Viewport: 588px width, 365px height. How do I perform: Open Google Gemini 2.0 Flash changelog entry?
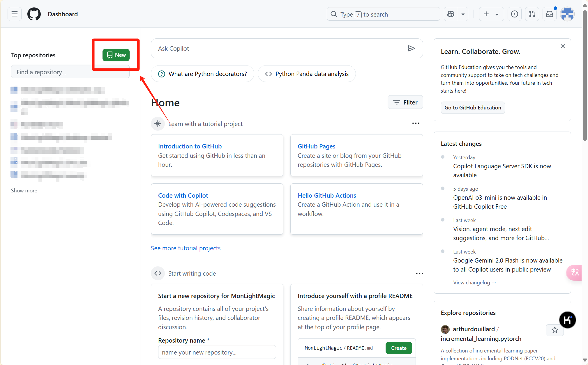[508, 265]
